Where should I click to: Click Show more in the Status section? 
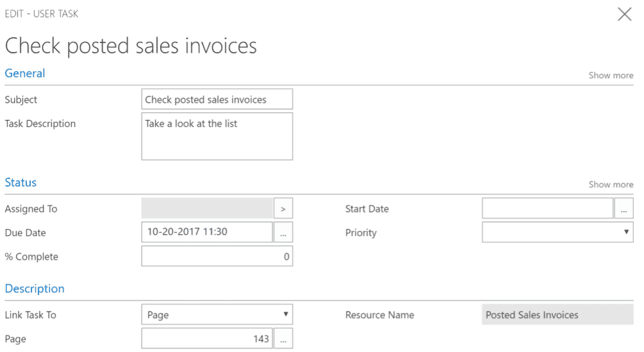point(611,185)
